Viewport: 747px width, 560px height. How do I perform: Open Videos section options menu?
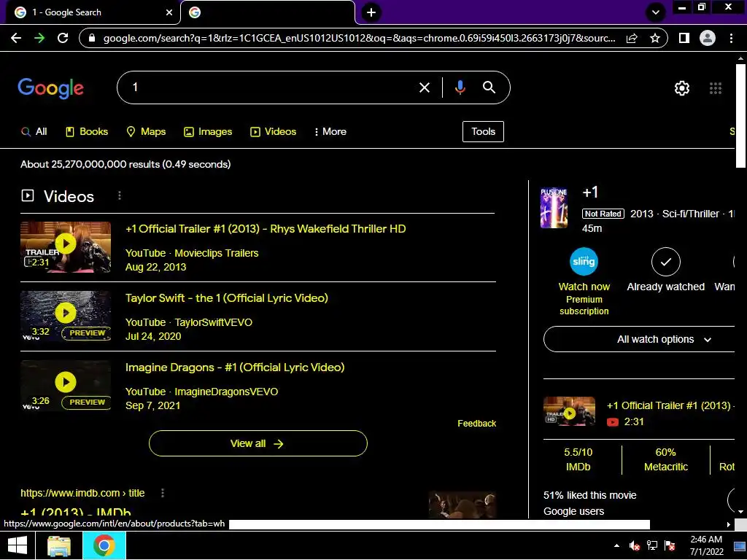120,195
